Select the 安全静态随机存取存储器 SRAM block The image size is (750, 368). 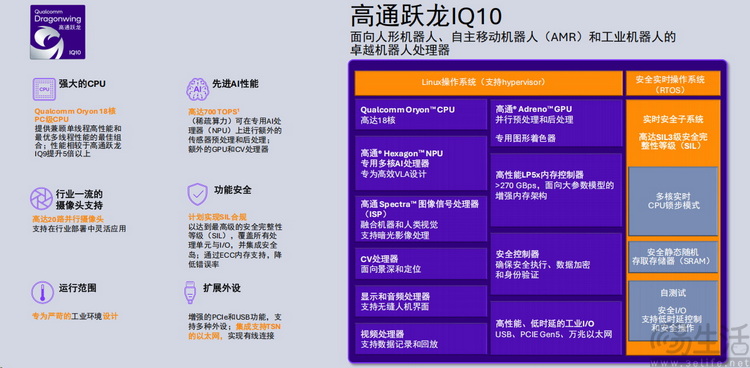(x=673, y=257)
